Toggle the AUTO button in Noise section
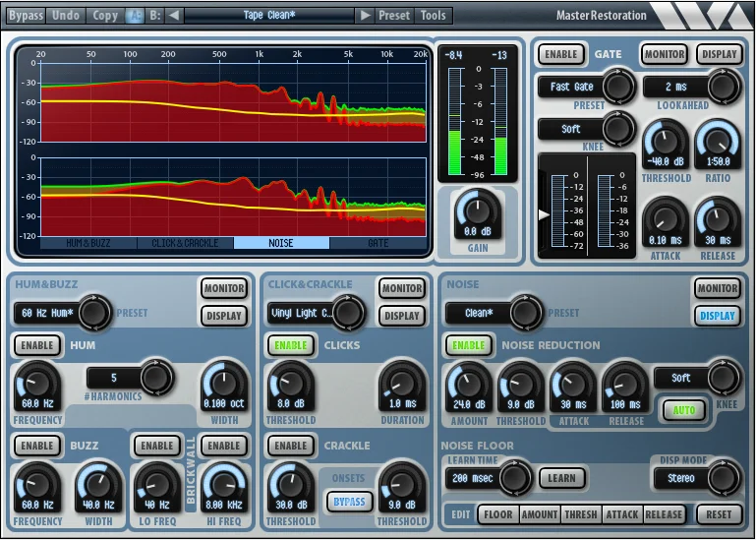Viewport: 756px width, 540px height. (684, 411)
